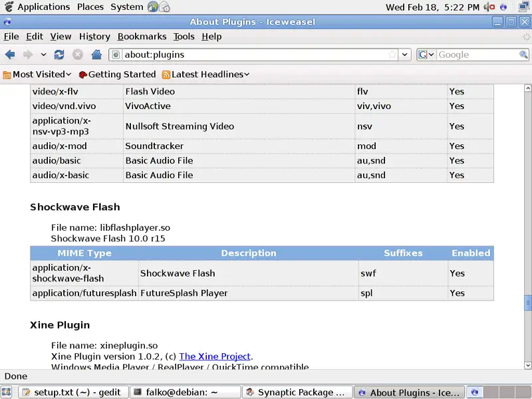This screenshot has width=532, height=399.
Task: Click the 'Suffixes' column header
Action: click(403, 253)
